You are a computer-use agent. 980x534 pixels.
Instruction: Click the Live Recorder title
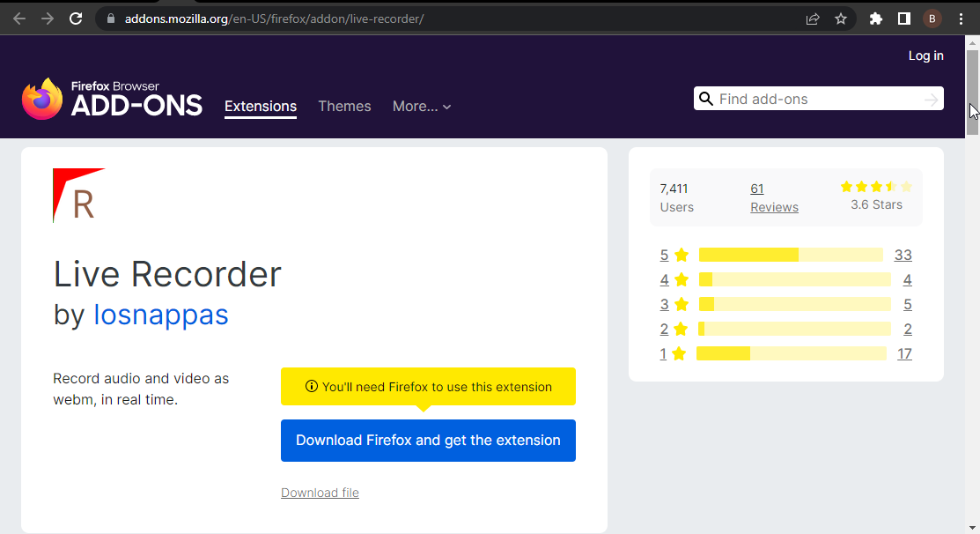pyautogui.click(x=167, y=274)
